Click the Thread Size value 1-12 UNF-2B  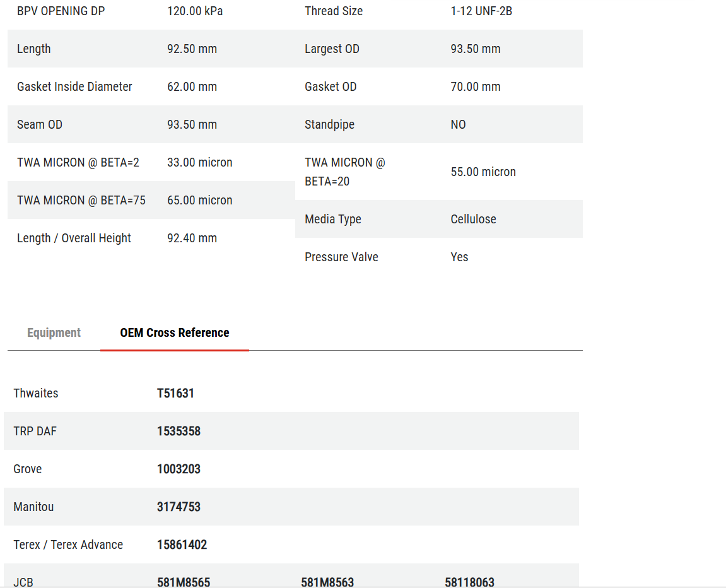tap(481, 11)
